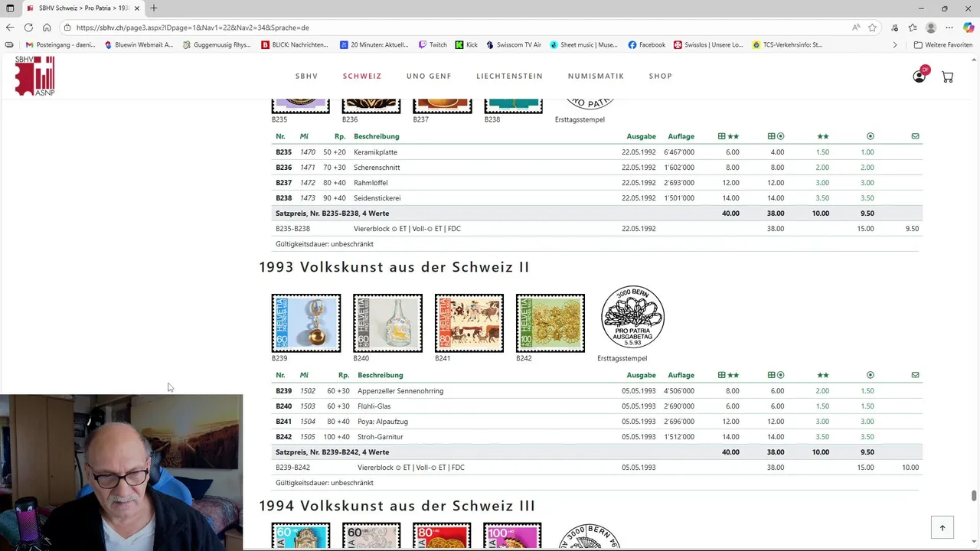
Task: Click the scroll-to-top arrow button
Action: pos(942,527)
